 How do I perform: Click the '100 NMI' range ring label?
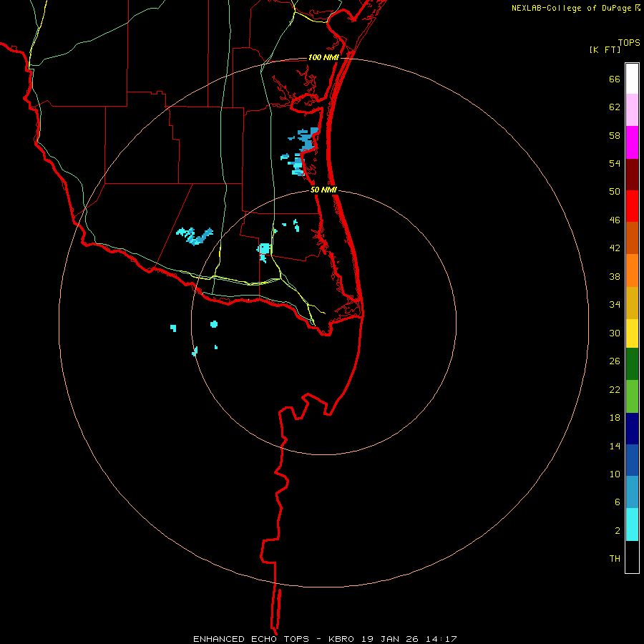coord(323,57)
